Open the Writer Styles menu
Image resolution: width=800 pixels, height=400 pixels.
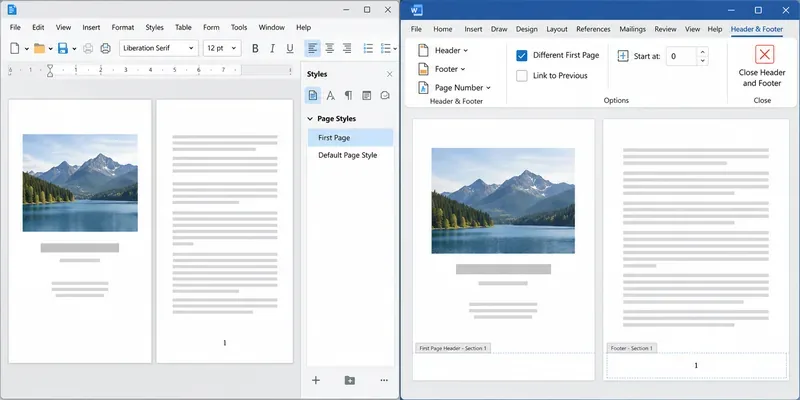(x=155, y=28)
